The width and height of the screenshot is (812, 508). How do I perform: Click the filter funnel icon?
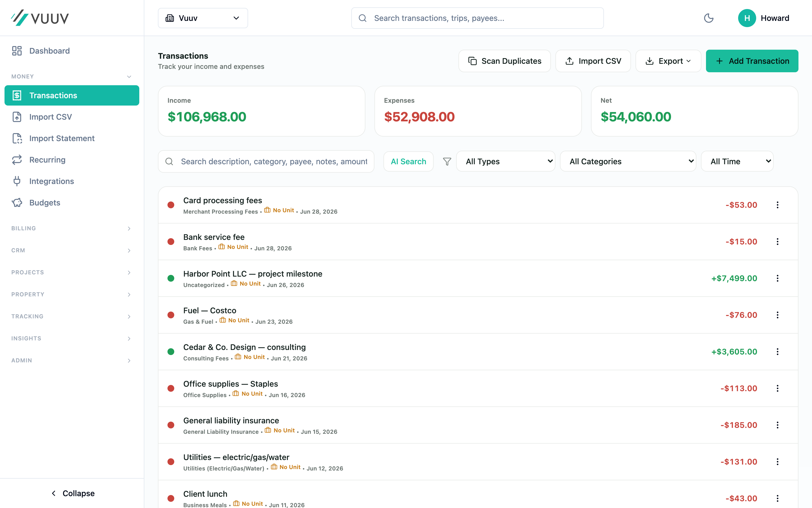(x=447, y=162)
